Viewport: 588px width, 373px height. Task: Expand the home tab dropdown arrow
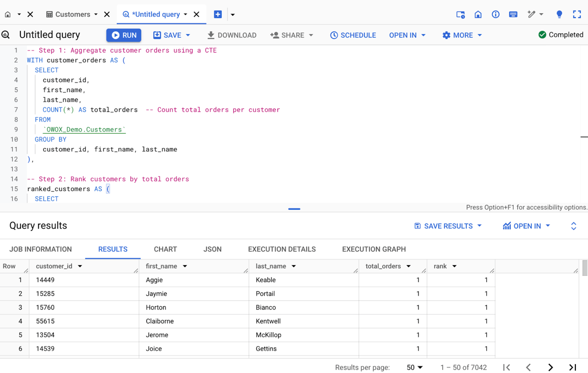(x=19, y=15)
